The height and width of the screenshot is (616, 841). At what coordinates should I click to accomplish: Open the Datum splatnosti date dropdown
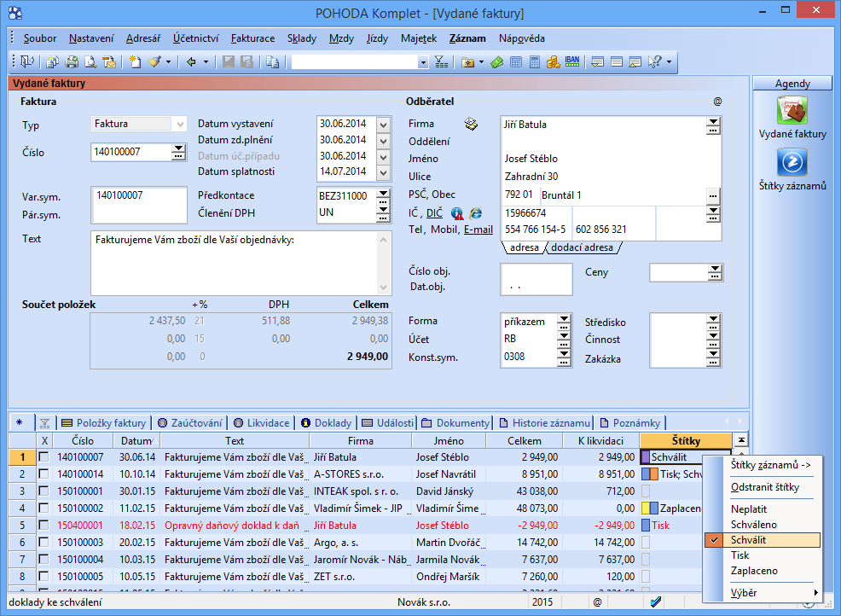pyautogui.click(x=383, y=173)
